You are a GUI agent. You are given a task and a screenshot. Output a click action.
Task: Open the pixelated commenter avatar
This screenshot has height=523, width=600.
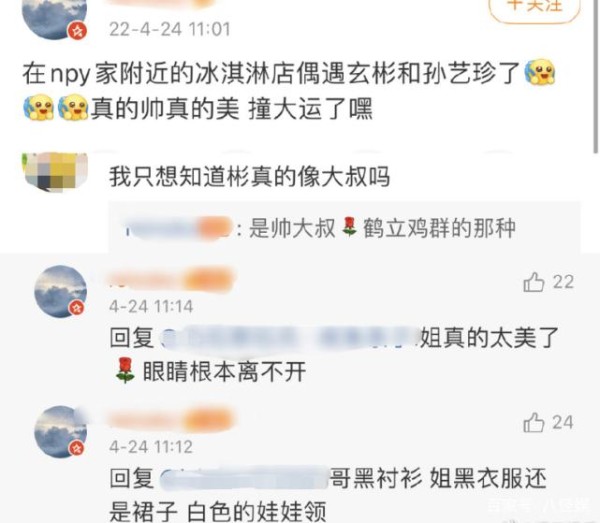click(55, 171)
